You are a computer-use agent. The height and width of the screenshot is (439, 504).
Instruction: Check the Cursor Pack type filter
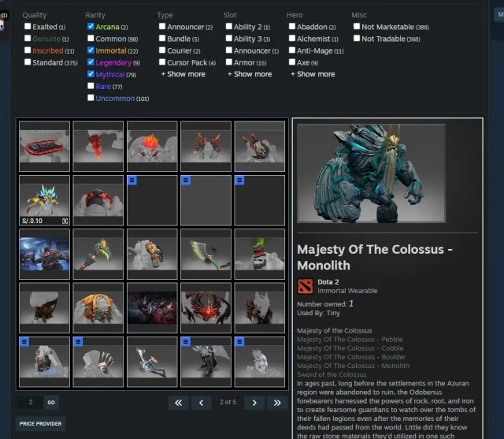(162, 62)
